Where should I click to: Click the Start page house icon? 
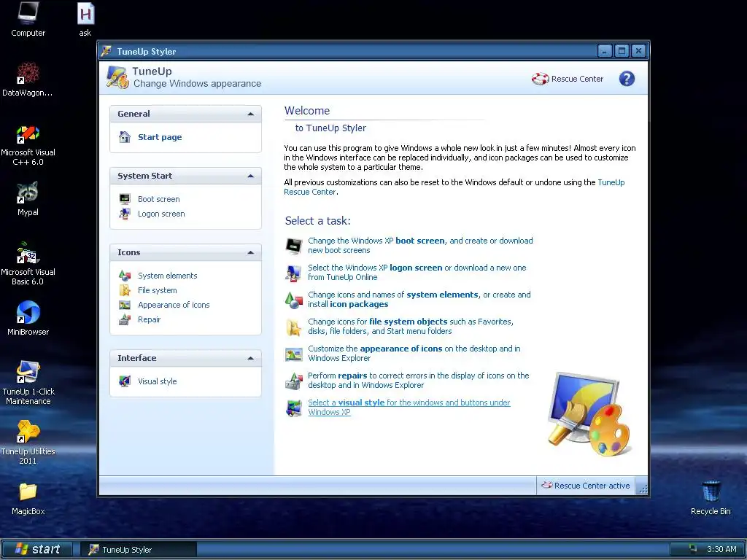click(x=124, y=137)
